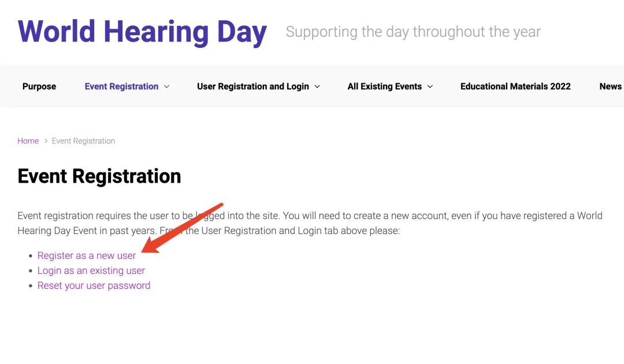Open the News menu item
The image size is (624, 364).
(610, 87)
